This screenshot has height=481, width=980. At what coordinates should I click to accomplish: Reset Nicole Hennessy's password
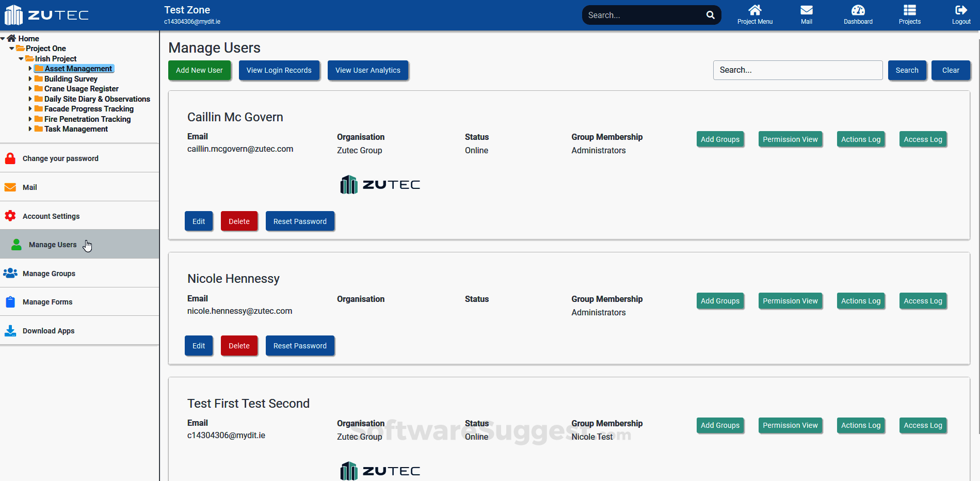tap(300, 345)
